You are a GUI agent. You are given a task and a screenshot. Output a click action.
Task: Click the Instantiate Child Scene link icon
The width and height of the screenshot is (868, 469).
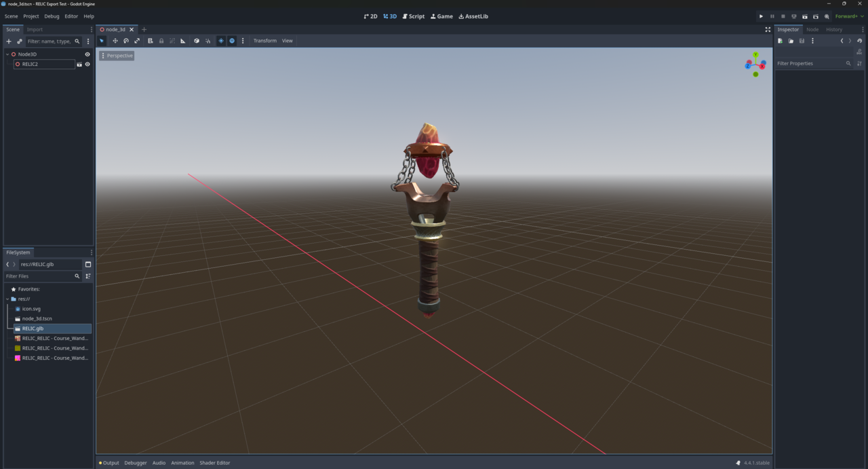pos(19,41)
